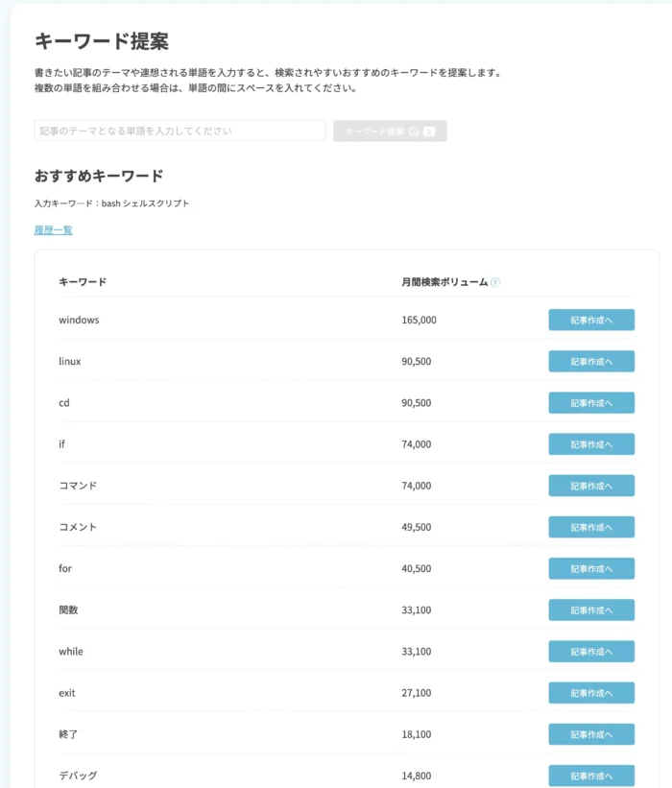
Task: Click the キーワード提案 button
Action: click(390, 131)
